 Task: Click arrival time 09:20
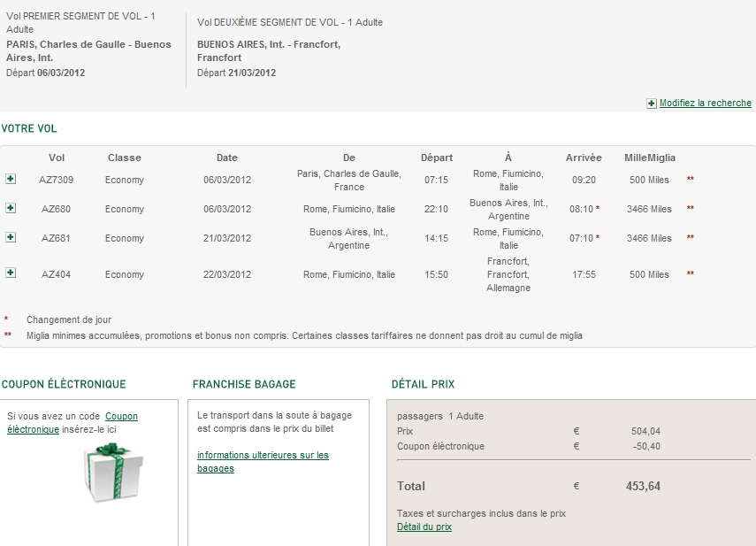tap(584, 180)
